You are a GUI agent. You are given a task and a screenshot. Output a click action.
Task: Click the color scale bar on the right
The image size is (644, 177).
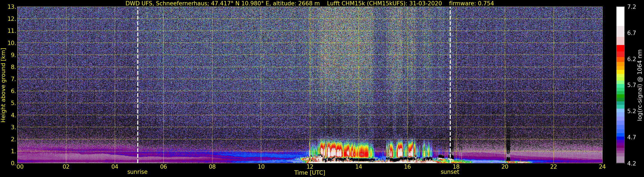(620, 85)
